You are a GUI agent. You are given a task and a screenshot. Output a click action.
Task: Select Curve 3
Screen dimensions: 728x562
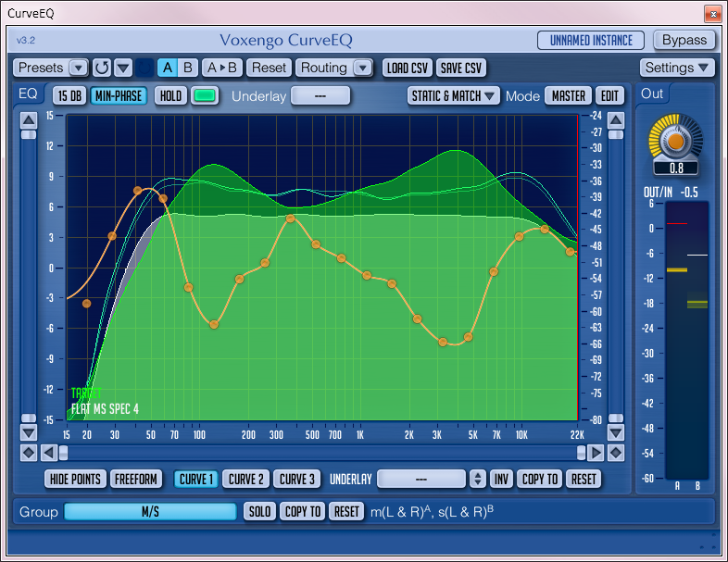click(x=296, y=479)
